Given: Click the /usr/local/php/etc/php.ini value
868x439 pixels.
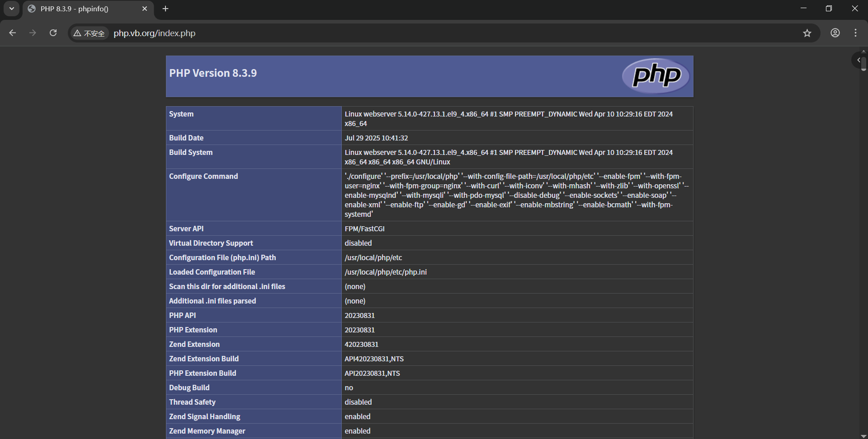Looking at the screenshot, I should [386, 272].
